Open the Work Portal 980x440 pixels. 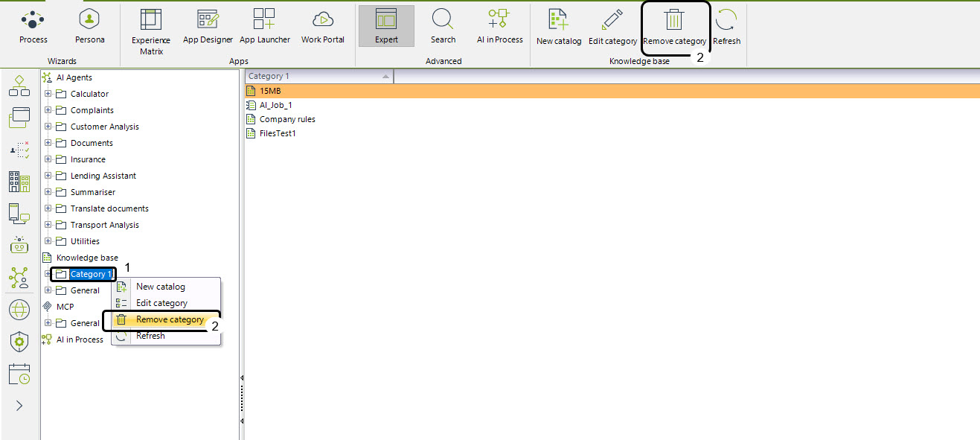[x=322, y=26]
